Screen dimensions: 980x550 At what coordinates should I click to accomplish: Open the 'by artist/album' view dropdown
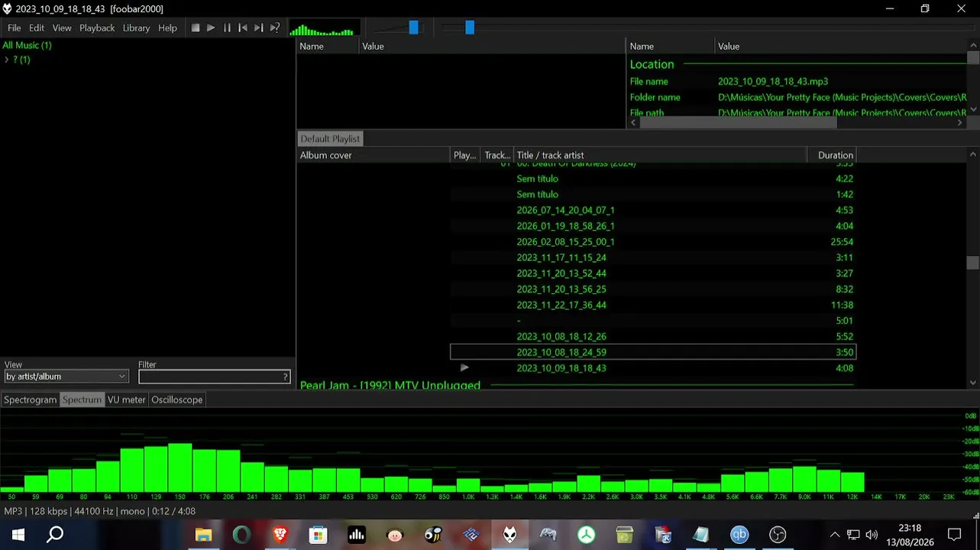tap(66, 377)
